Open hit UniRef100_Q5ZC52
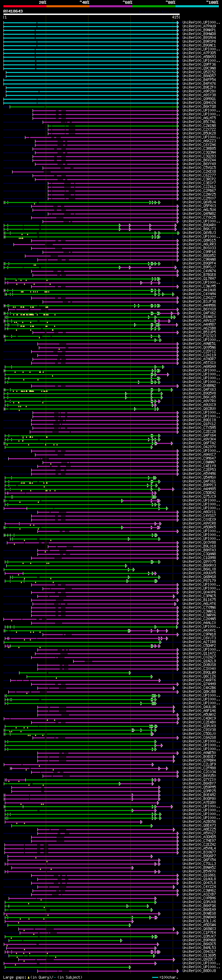This screenshot has width=222, height=980. pos(199,72)
